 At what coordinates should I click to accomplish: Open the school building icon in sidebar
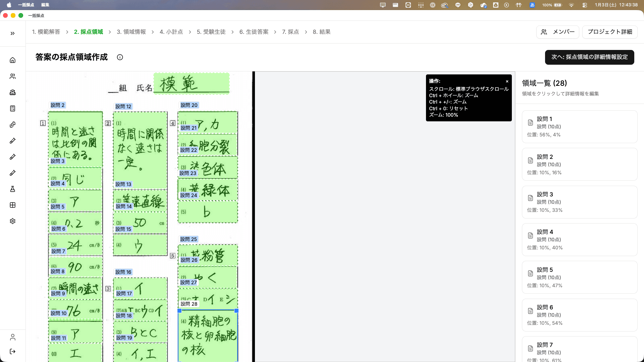[12, 93]
